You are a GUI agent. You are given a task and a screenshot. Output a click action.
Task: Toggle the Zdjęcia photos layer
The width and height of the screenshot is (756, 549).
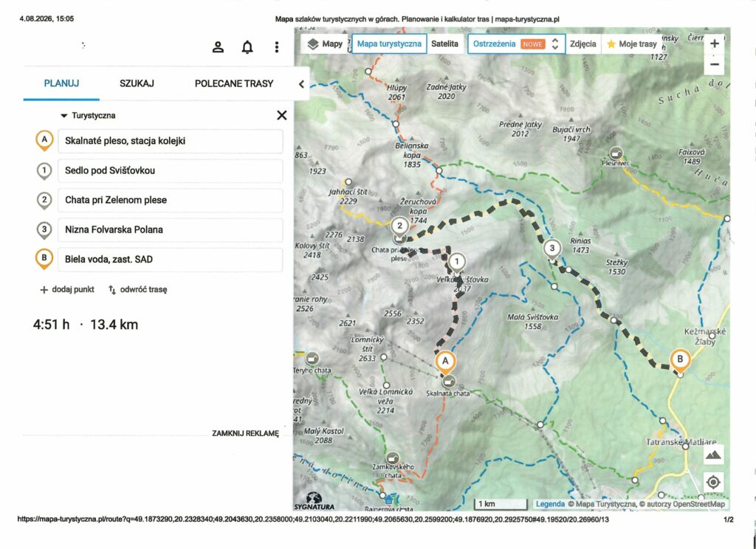pyautogui.click(x=583, y=44)
